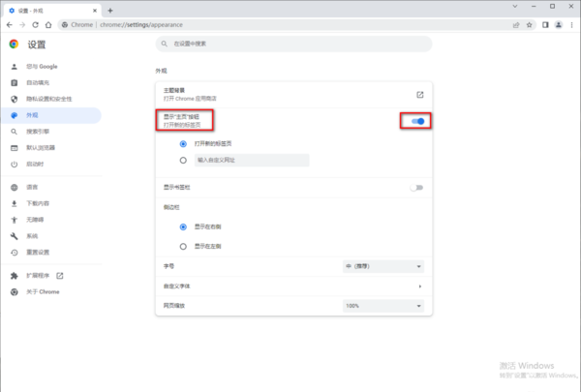This screenshot has width=581, height=392.
Task: Open the tab search chevron in title bar
Action: pos(515,7)
